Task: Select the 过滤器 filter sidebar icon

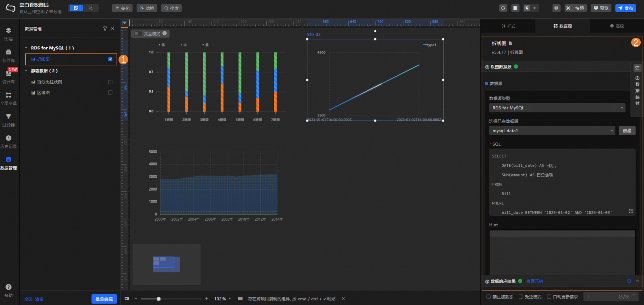Action: [x=9, y=119]
